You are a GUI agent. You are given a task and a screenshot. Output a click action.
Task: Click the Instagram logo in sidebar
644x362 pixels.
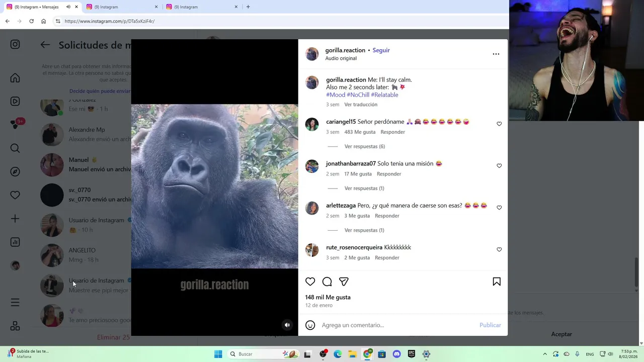click(x=15, y=44)
